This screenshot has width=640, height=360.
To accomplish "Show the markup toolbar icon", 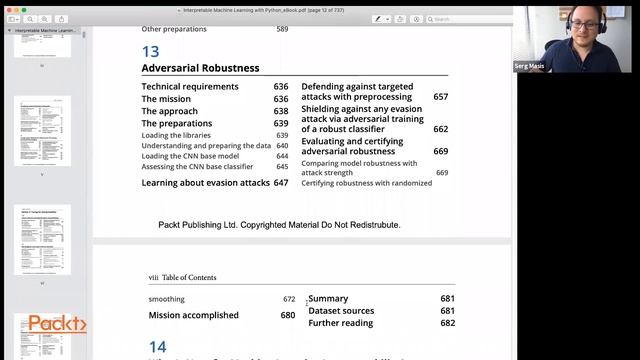I will tap(416, 19).
